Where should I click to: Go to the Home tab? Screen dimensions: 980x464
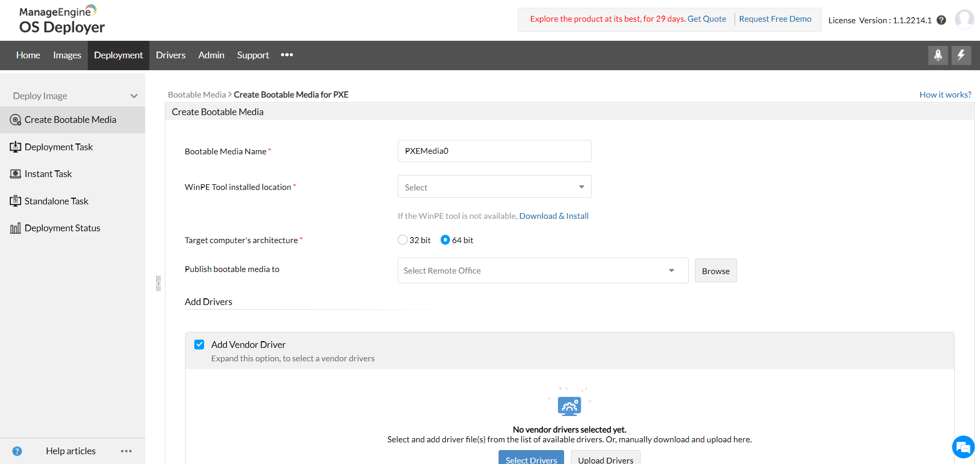28,55
